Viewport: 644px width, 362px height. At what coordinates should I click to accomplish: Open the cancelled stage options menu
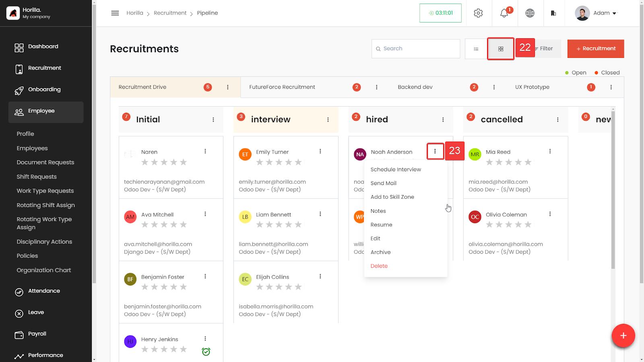(x=558, y=120)
